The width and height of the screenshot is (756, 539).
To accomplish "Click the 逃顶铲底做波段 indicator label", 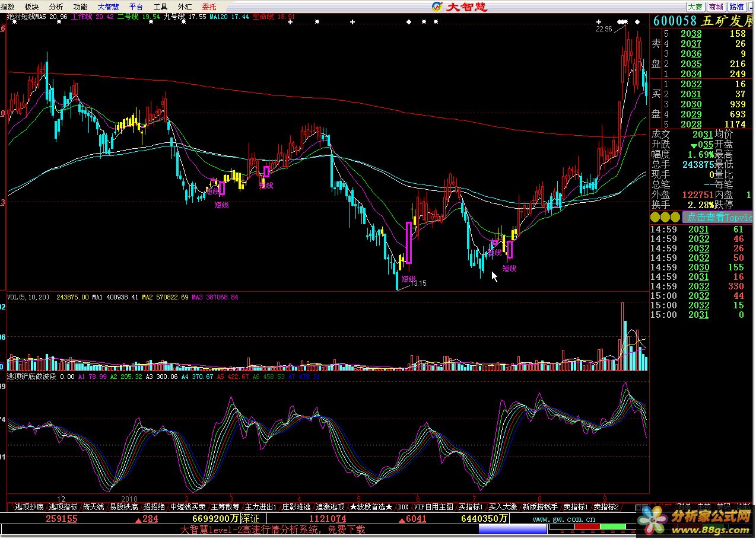I will 32,376.
